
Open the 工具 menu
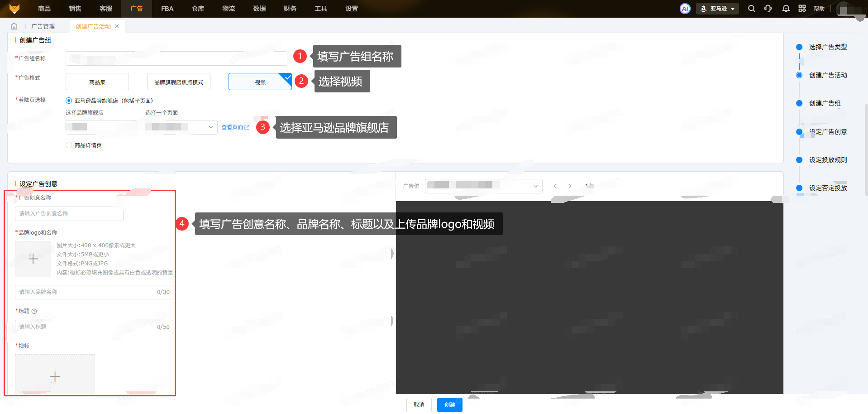click(321, 9)
